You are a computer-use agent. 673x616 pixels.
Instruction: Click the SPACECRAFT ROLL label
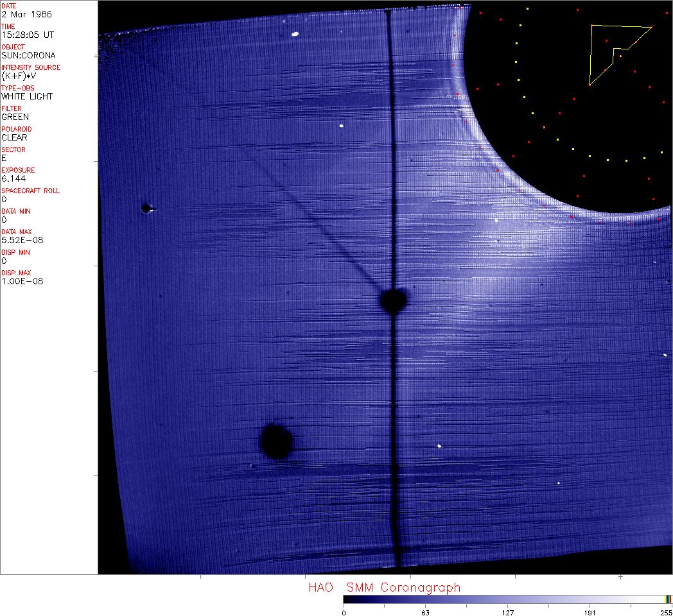[30, 191]
